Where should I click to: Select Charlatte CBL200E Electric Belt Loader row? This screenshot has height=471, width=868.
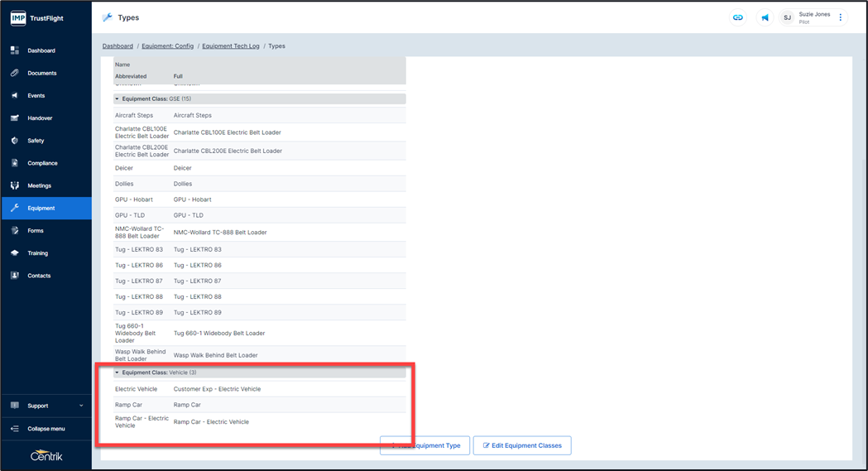click(260, 151)
